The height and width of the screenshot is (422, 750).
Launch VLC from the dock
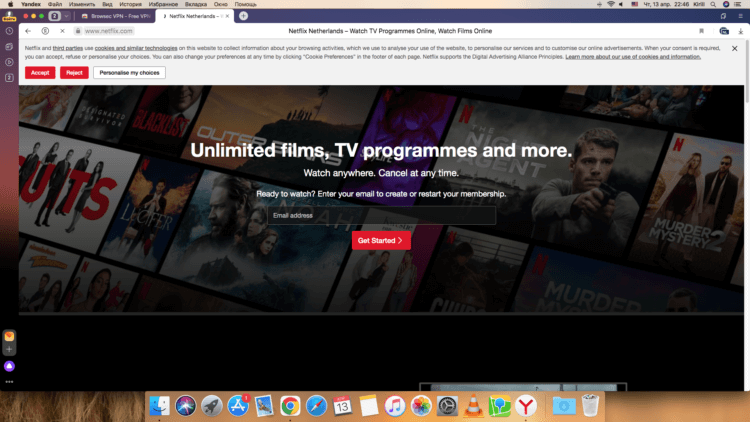tap(473, 406)
